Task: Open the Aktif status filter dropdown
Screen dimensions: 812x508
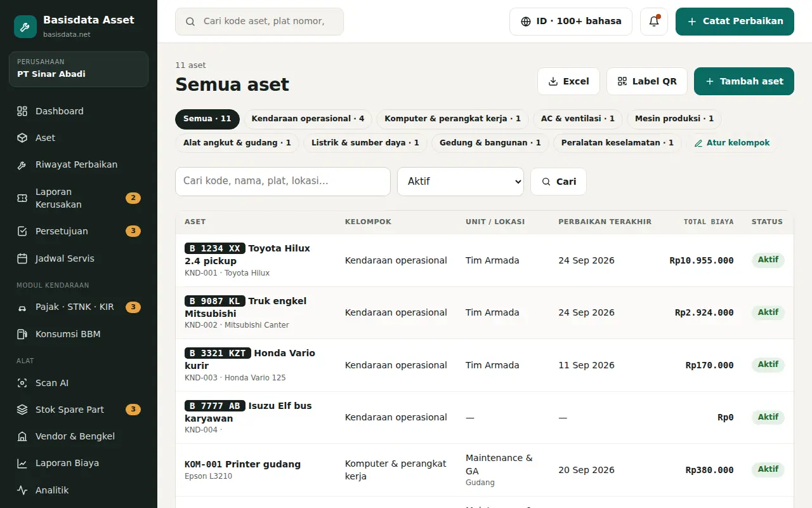Action: pyautogui.click(x=461, y=182)
